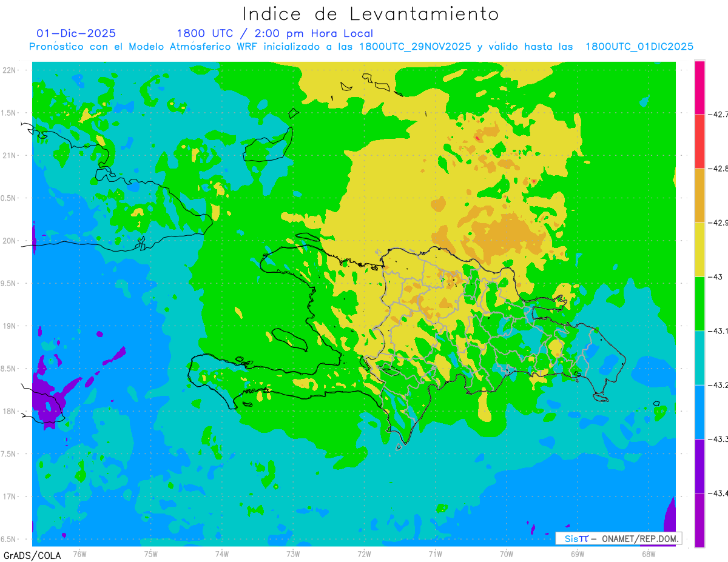The image size is (728, 562).
Task: Pick the orange legend color swatch
Action: coord(699,195)
